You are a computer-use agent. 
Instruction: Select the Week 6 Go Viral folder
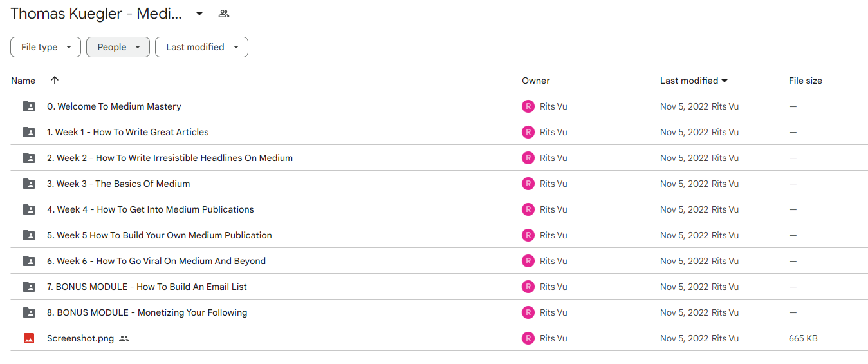[156, 261]
